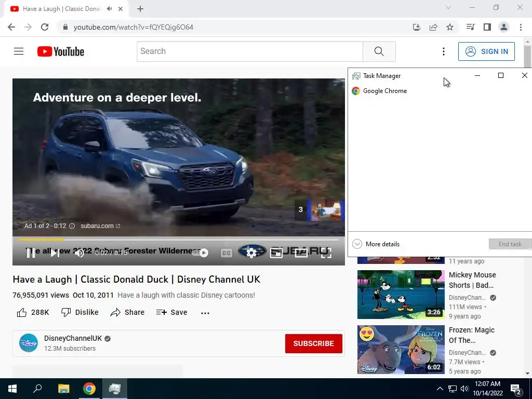The image size is (532, 399).
Task: Install the YouTube app icon in the address bar
Action: point(417,27)
